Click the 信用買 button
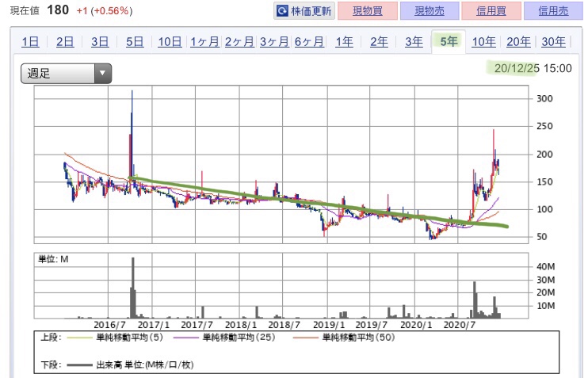Viewport: 588px width, 378px height. coord(491,11)
